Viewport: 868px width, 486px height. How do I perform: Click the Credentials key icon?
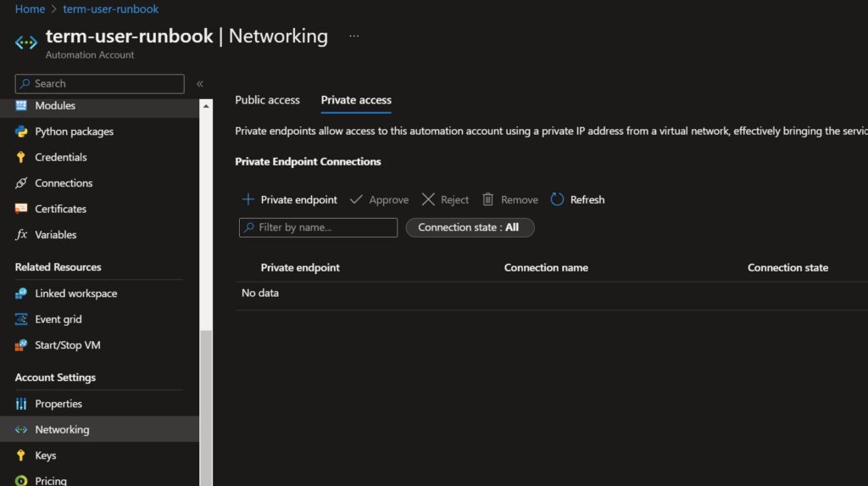coord(21,158)
